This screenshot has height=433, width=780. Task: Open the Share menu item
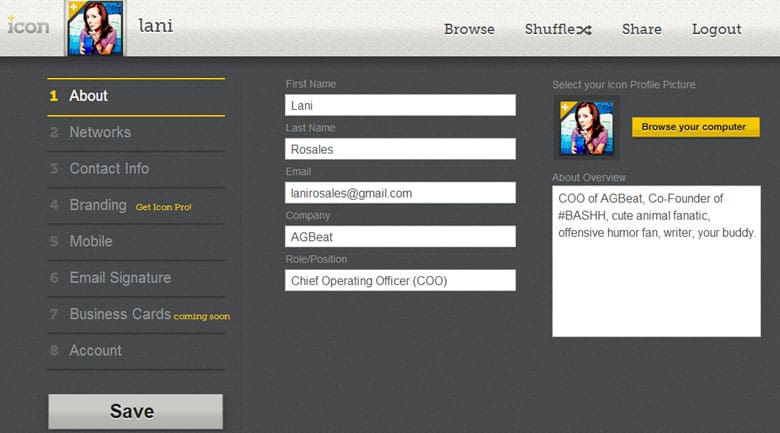641,29
